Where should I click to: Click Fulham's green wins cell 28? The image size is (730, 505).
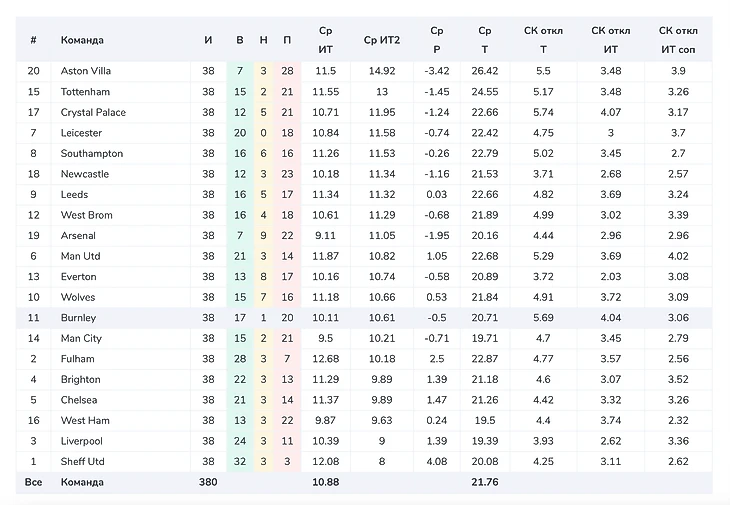click(239, 359)
